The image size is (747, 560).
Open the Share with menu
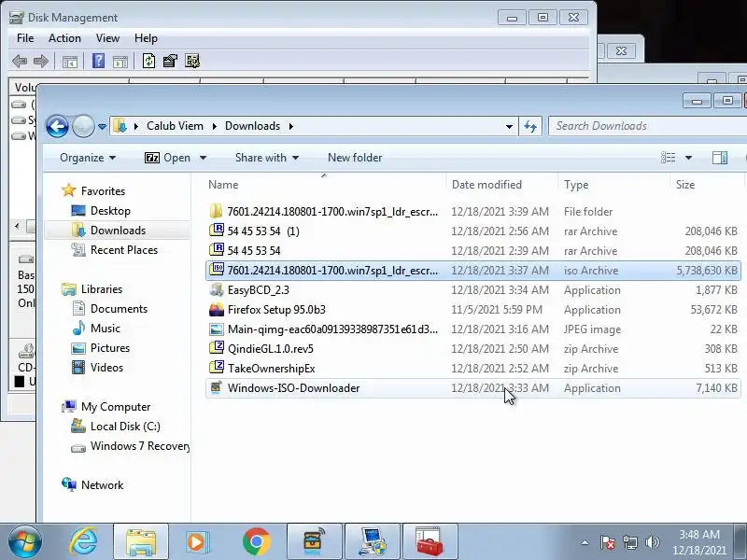267,158
